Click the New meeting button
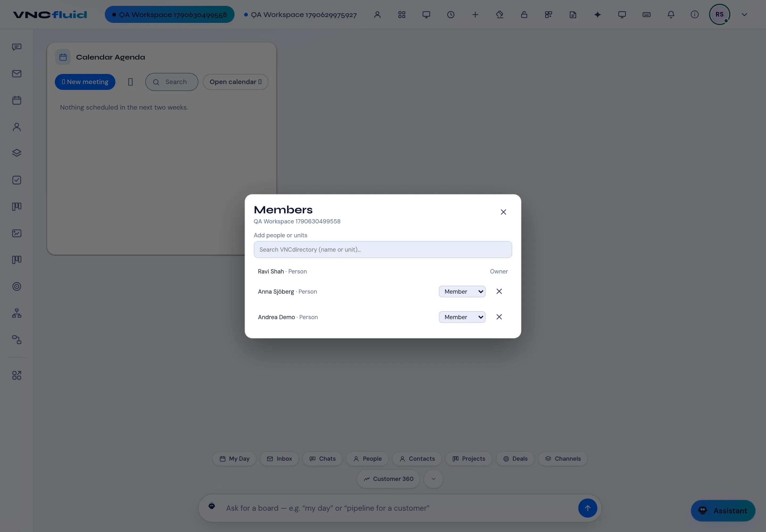This screenshot has width=766, height=532. (85, 82)
